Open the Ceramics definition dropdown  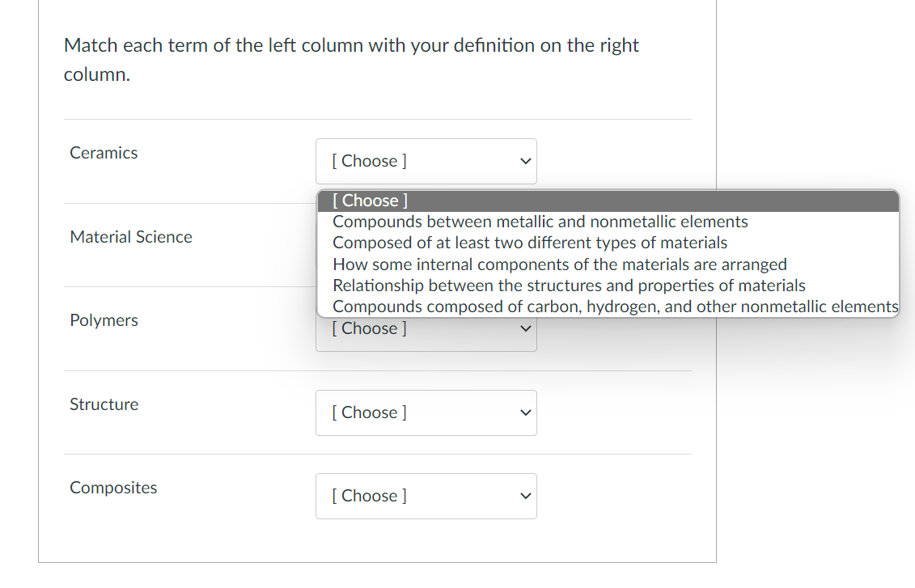(426, 161)
